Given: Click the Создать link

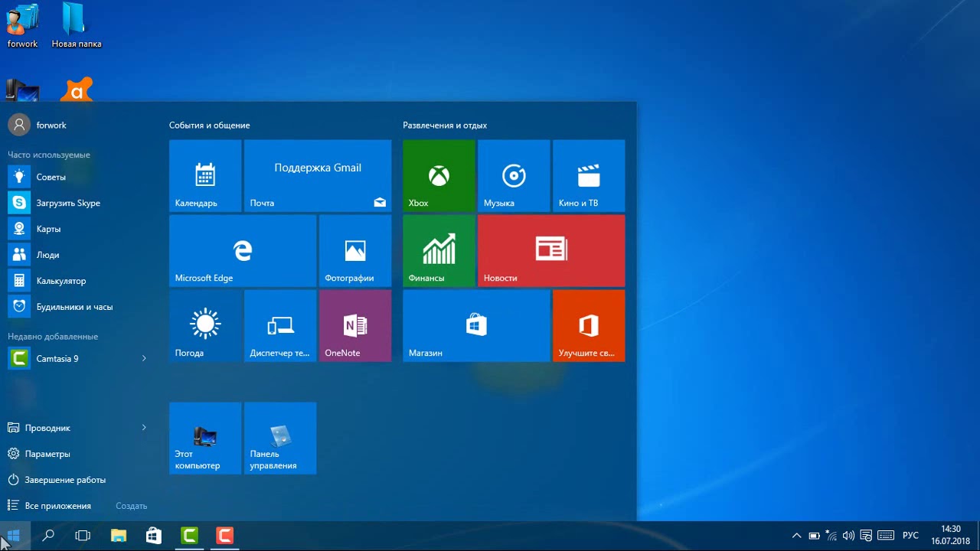Looking at the screenshot, I should (131, 506).
